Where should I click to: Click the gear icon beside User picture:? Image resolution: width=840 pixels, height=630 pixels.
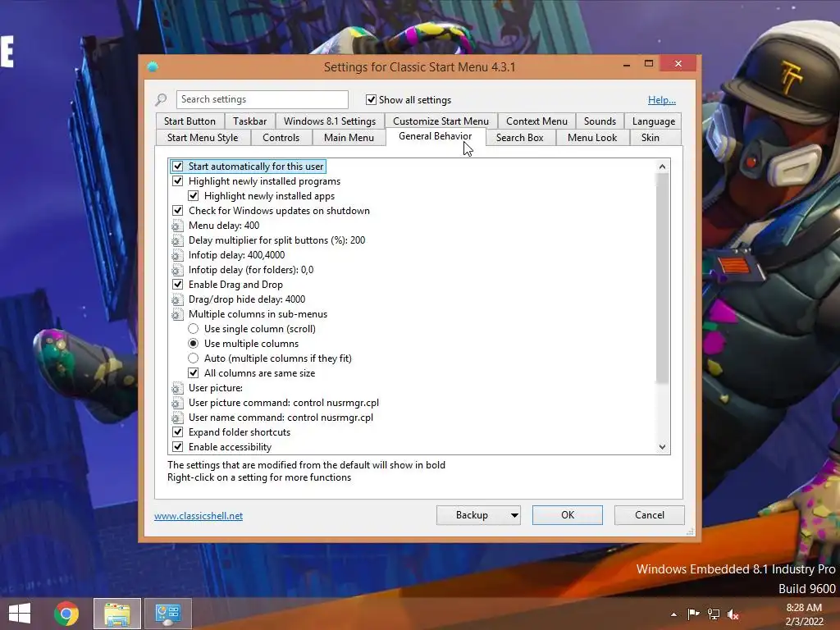[x=177, y=388]
